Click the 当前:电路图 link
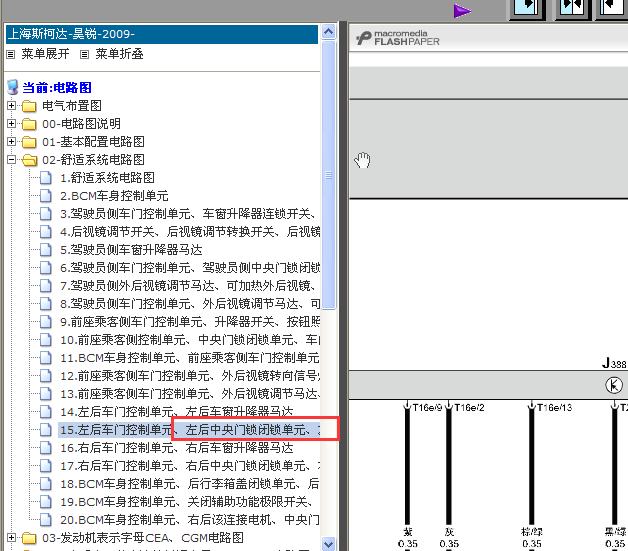Screen dimensions: 628x551 pyautogui.click(x=57, y=87)
